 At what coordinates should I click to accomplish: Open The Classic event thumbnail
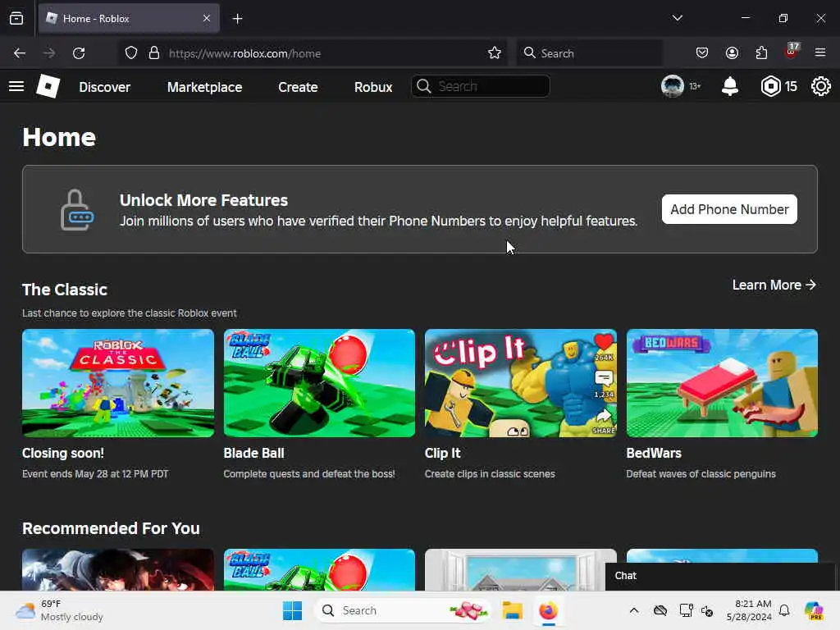tap(118, 383)
